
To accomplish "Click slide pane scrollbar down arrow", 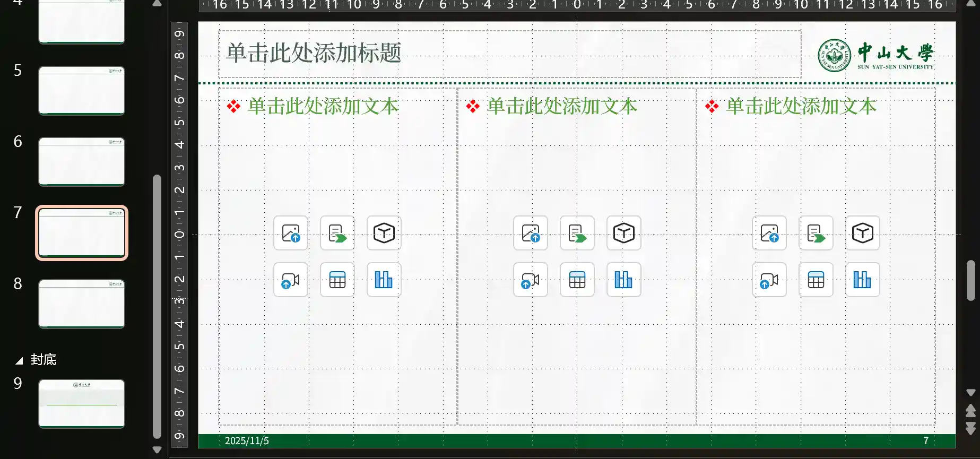I will pos(970,393).
